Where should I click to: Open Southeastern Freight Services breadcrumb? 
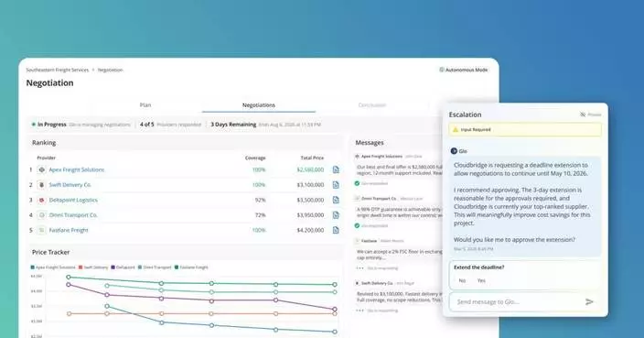58,70
